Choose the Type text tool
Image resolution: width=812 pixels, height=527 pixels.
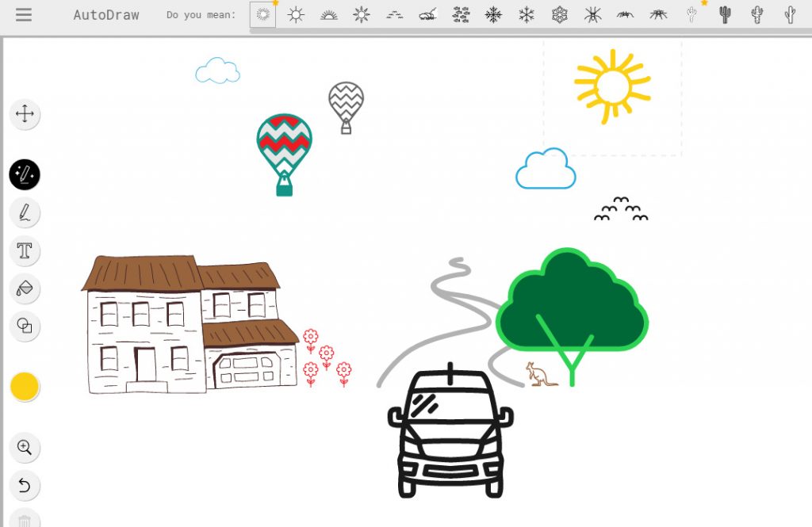click(x=25, y=250)
